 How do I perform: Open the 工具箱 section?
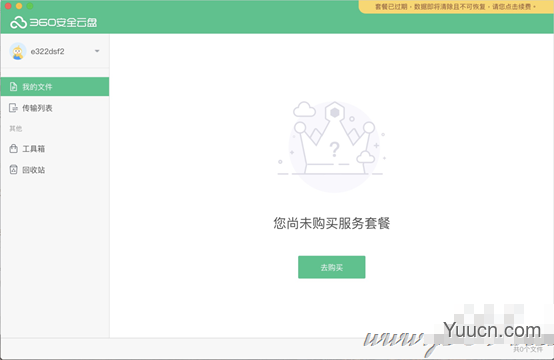[55, 149]
